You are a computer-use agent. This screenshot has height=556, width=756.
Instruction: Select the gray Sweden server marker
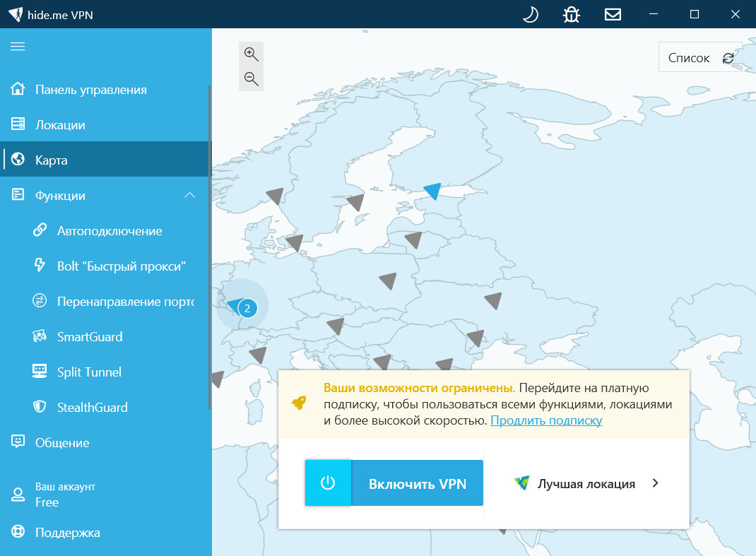(x=356, y=202)
